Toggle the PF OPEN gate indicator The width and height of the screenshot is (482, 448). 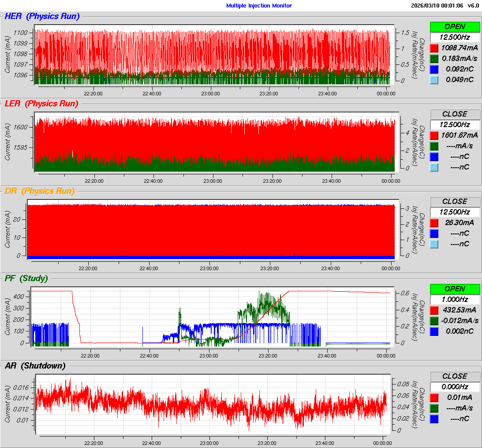pos(455,289)
